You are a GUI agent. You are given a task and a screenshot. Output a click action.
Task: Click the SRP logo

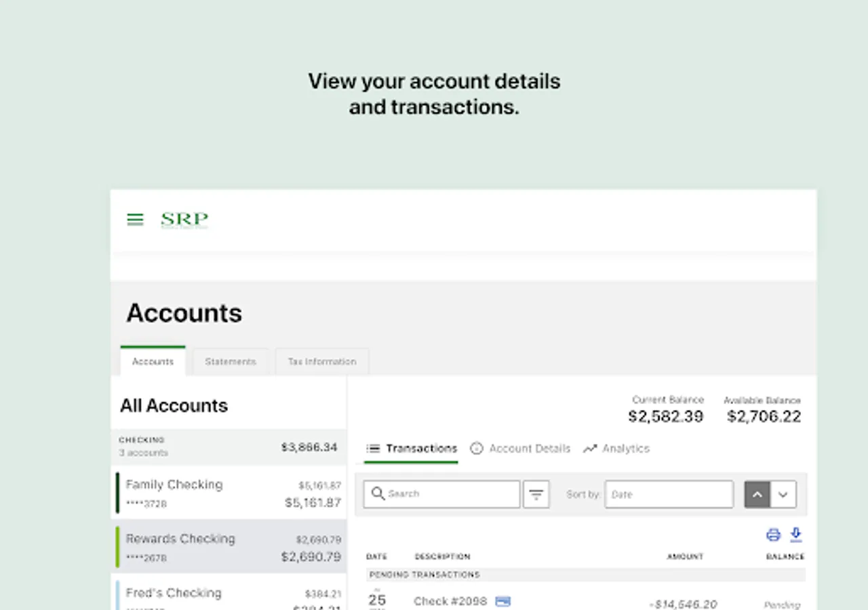(x=184, y=219)
